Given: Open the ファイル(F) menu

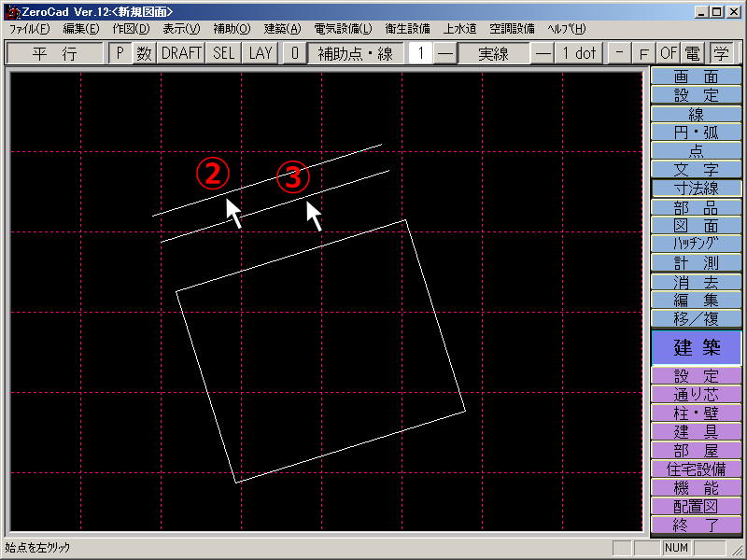Looking at the screenshot, I should [x=29, y=29].
